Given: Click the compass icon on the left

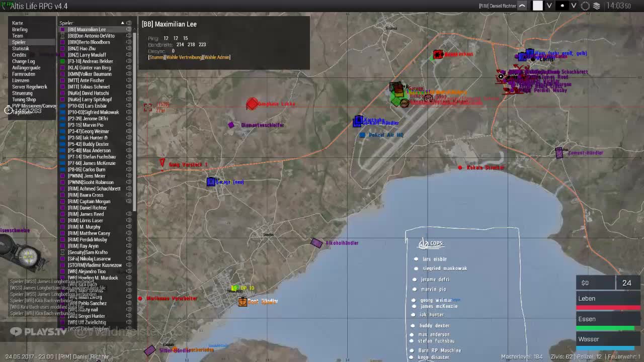Looking at the screenshot, I should [x=28, y=256].
